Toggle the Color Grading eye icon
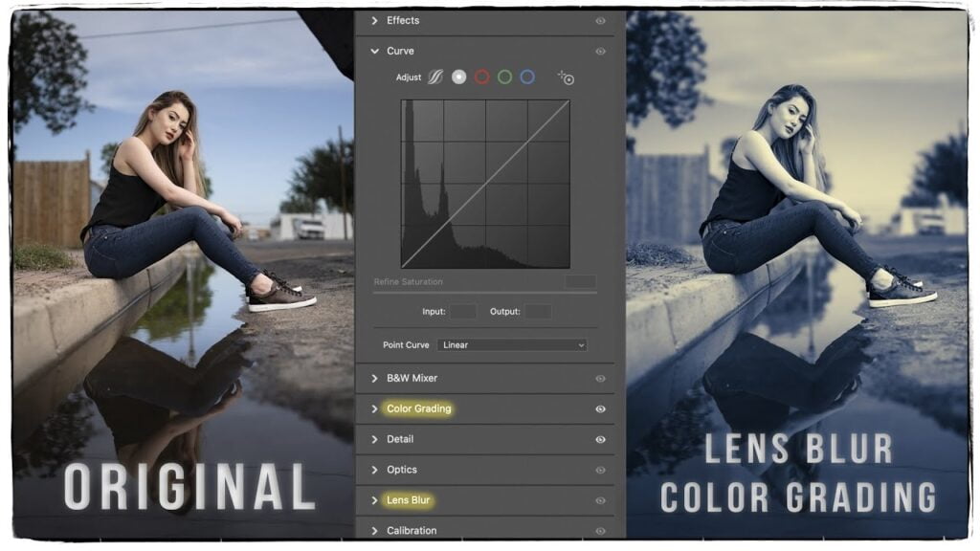 tap(600, 408)
